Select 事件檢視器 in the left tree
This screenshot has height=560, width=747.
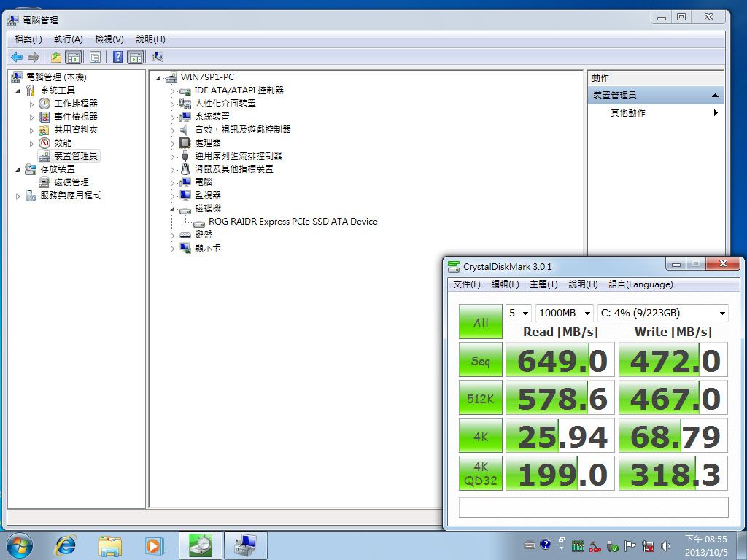click(x=76, y=116)
